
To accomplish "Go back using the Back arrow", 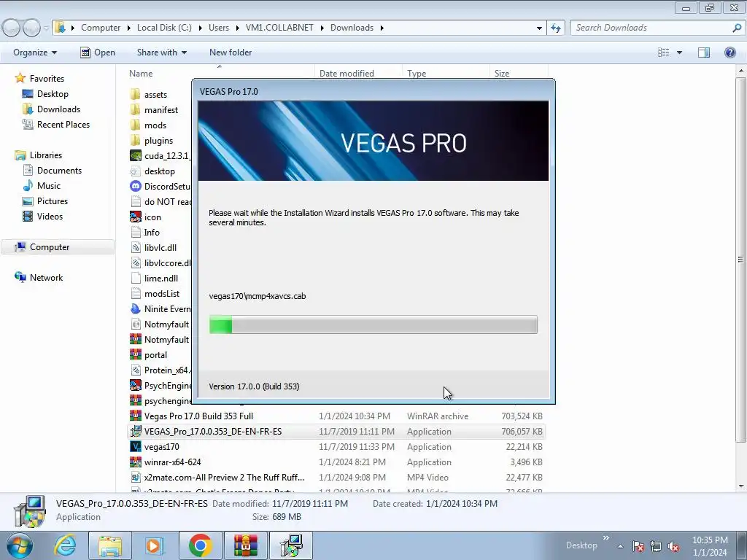I will (x=12, y=28).
